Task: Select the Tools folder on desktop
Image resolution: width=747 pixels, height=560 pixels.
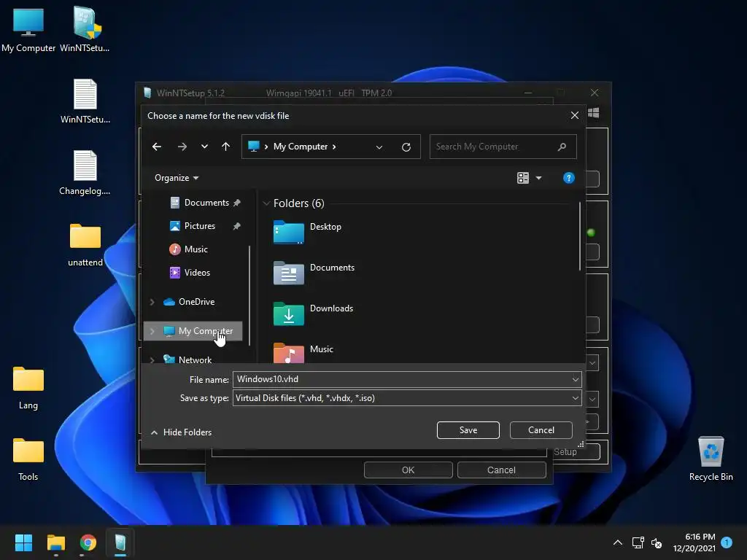Action: click(28, 459)
